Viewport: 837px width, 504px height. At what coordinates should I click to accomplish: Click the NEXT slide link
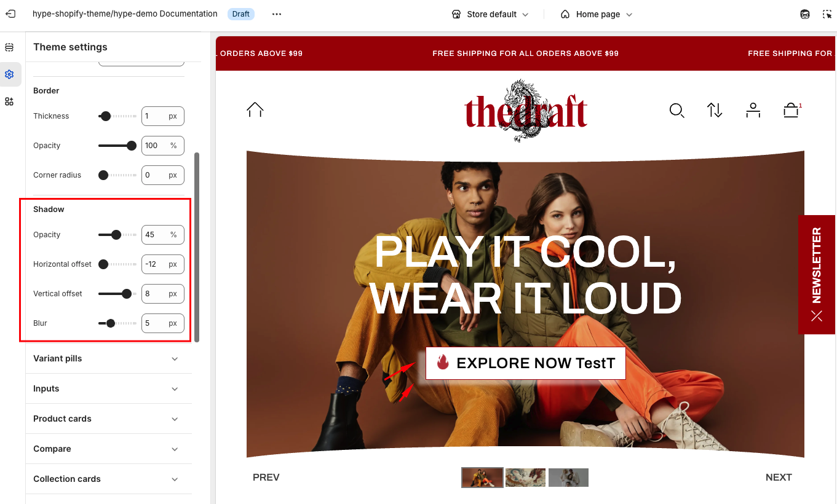(x=779, y=477)
